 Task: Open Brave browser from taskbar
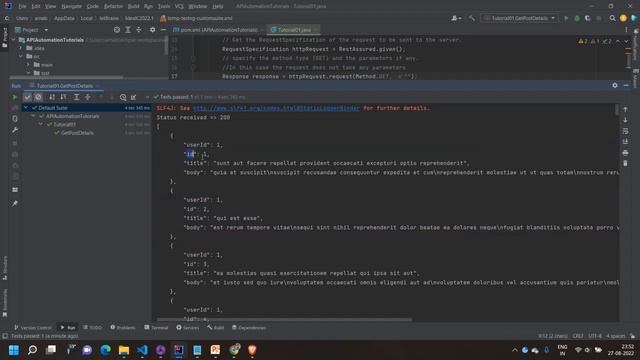tap(252, 350)
